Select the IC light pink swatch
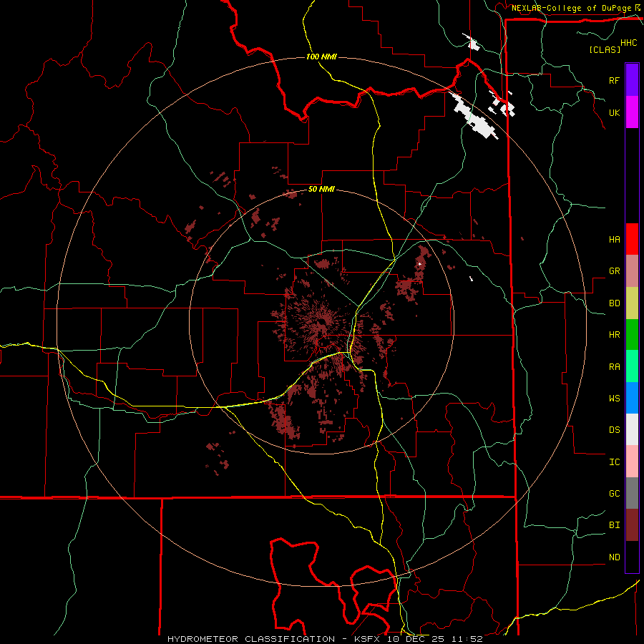 coord(632,462)
